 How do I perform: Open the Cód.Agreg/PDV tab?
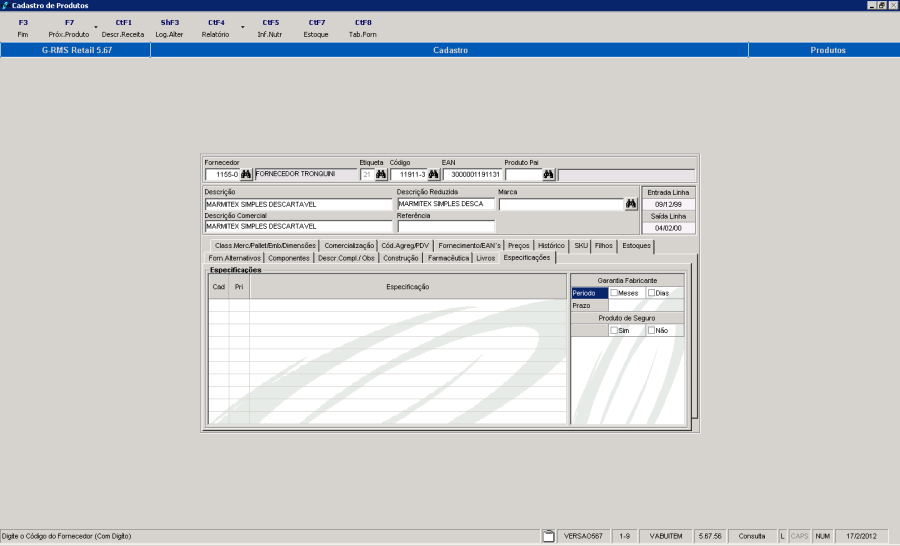tap(405, 246)
